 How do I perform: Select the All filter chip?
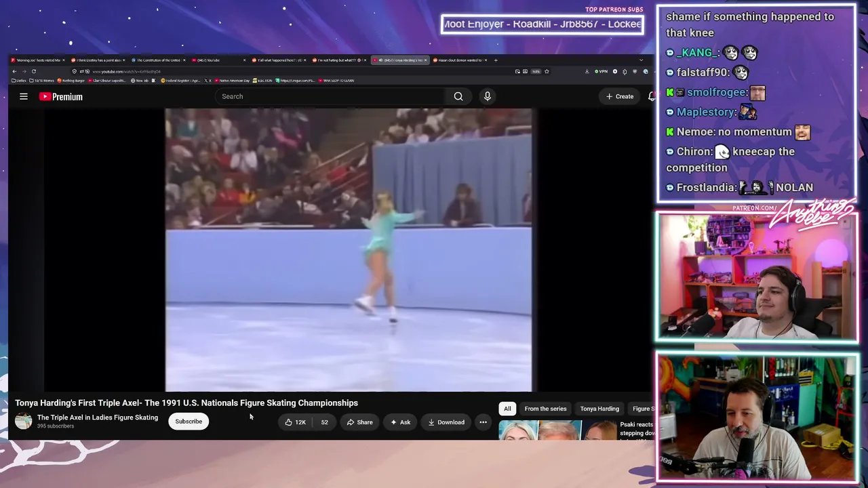click(x=507, y=409)
